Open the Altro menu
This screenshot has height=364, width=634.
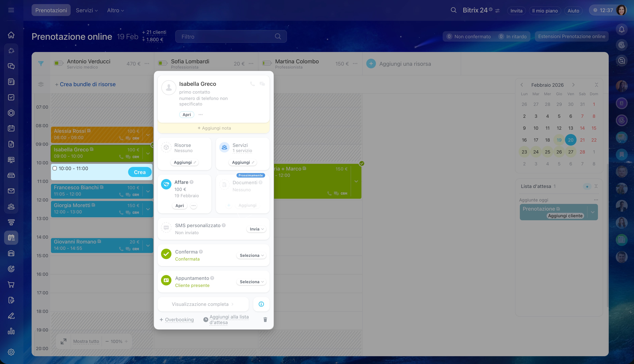coord(115,10)
